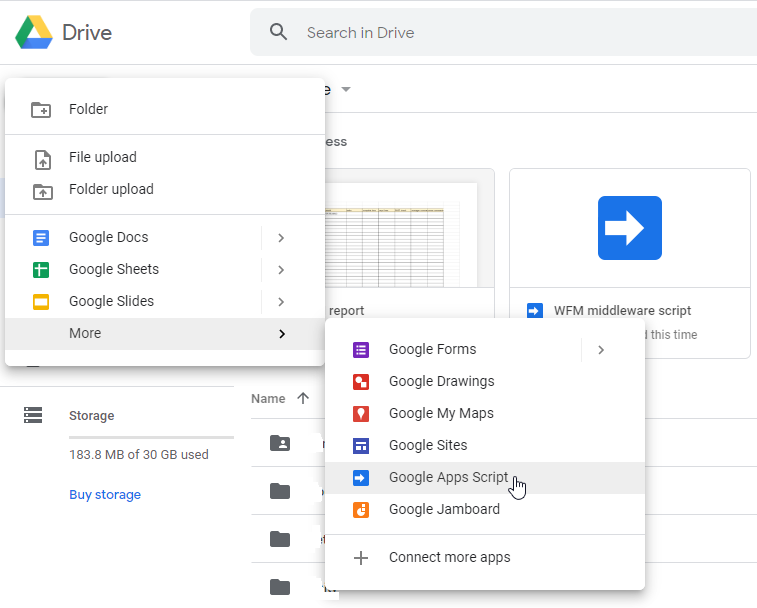Open the Google Forms submenu arrow
The image size is (757, 608).
(601, 350)
